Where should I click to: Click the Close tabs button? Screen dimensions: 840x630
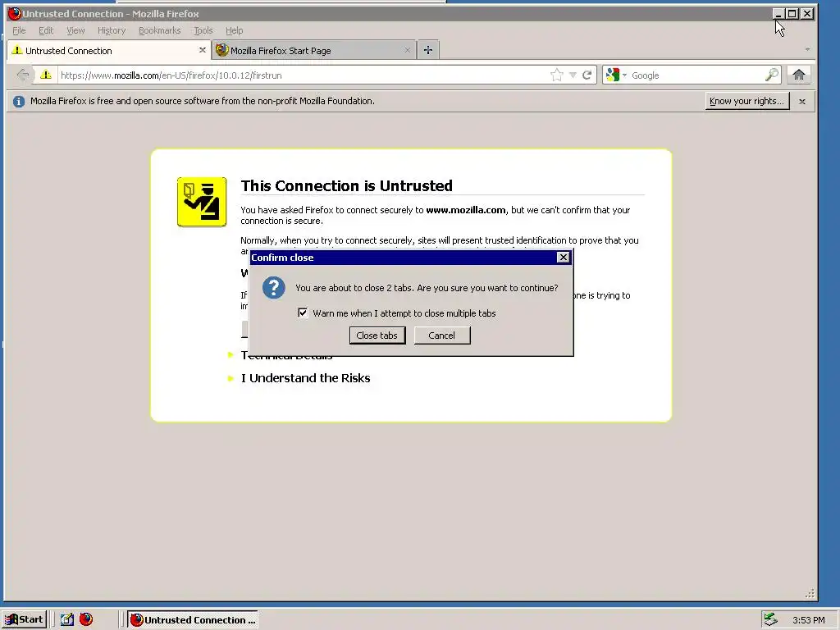click(377, 336)
